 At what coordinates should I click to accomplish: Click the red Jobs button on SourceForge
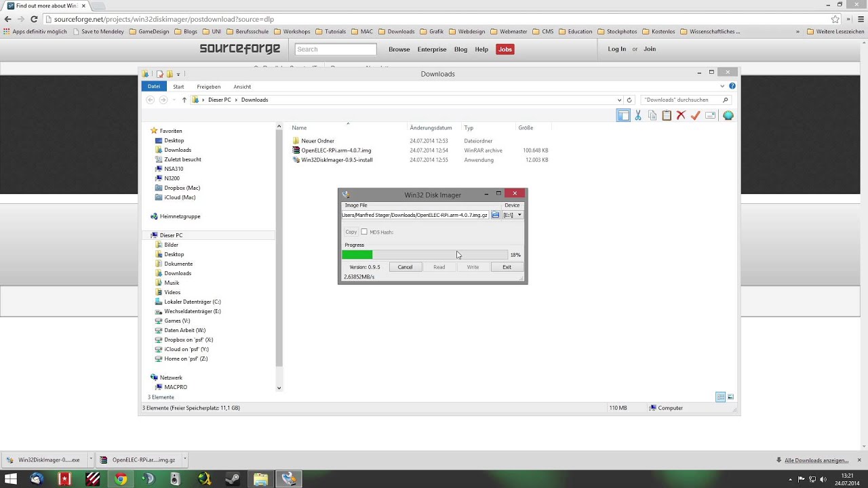pyautogui.click(x=505, y=49)
